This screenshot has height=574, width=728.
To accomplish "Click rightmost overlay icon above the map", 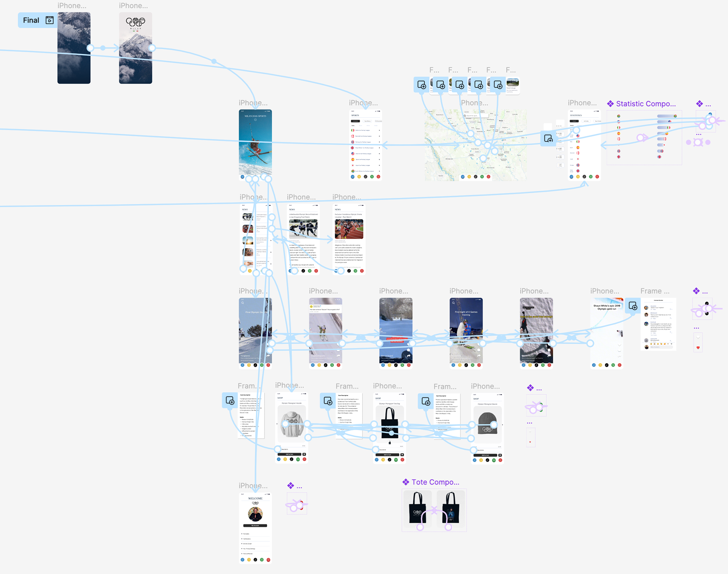I will (498, 85).
